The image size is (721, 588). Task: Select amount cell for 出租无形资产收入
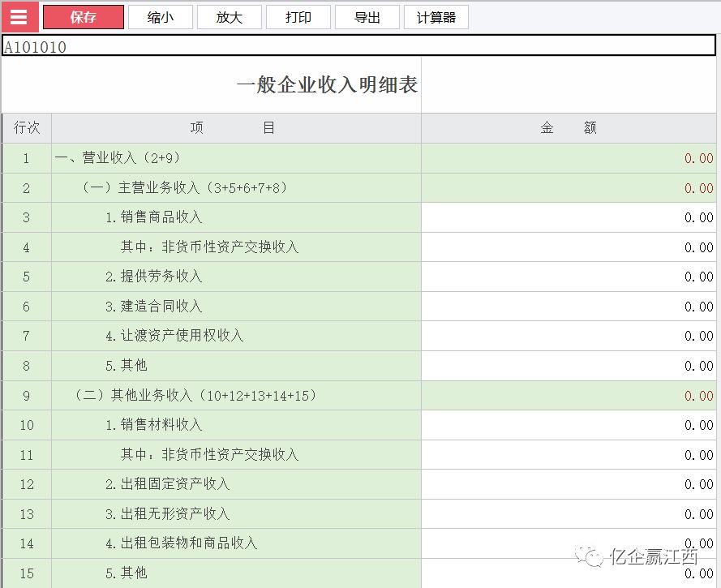[x=569, y=514]
